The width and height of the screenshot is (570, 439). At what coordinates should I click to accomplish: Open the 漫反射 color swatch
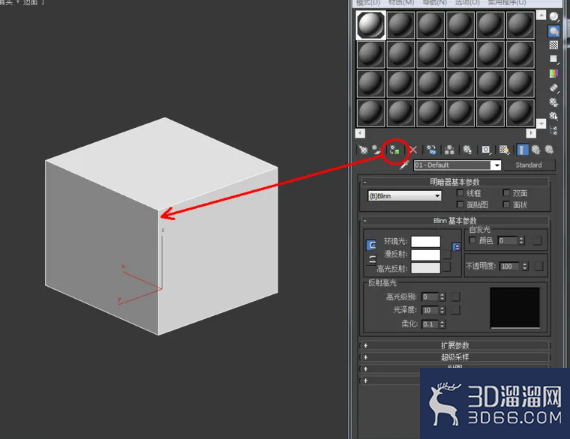[x=426, y=255]
